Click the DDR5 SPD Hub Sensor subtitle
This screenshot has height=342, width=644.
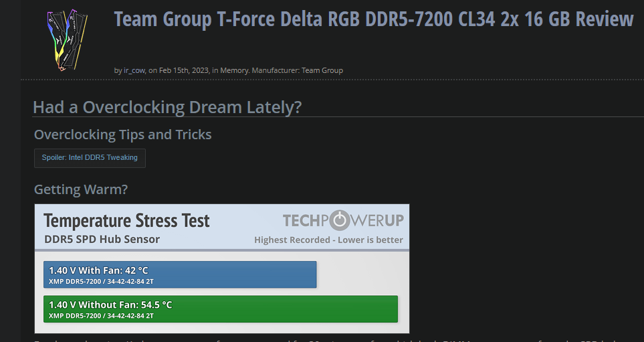tap(102, 239)
